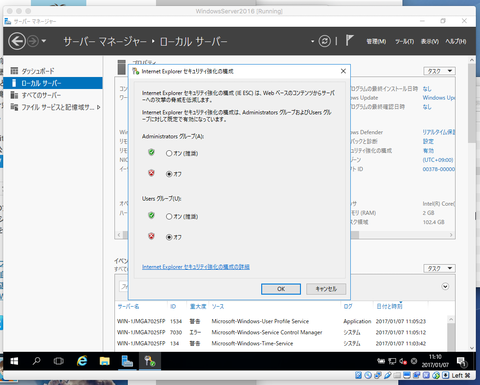The image size is (480, 385).
Task: Open the 管理(M) menu
Action: coord(376,41)
